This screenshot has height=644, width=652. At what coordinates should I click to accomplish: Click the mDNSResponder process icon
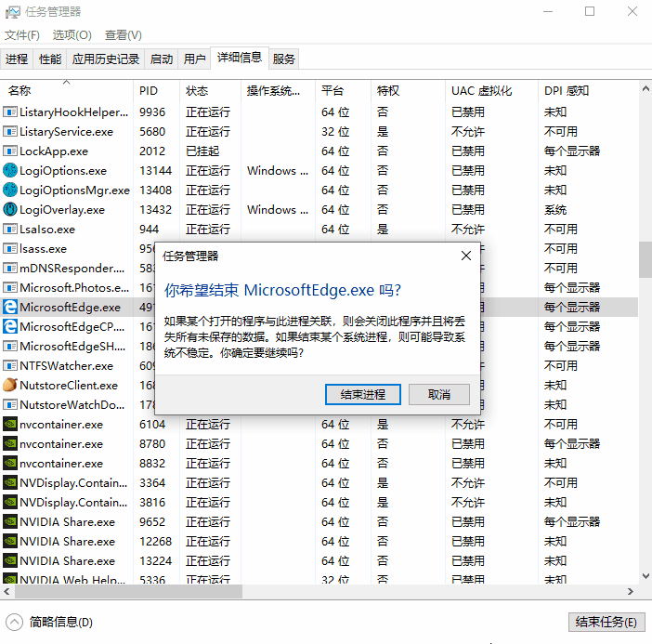[x=10, y=268]
